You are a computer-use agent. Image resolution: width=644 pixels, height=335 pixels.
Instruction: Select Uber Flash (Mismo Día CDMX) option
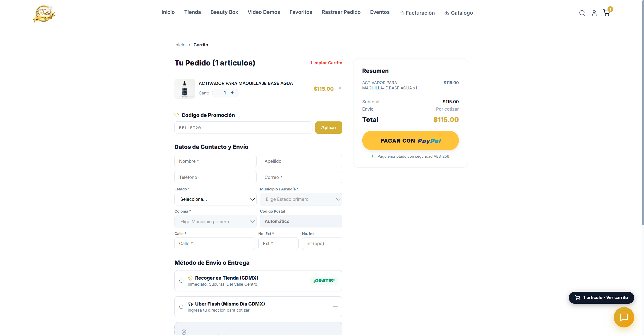[x=258, y=307]
